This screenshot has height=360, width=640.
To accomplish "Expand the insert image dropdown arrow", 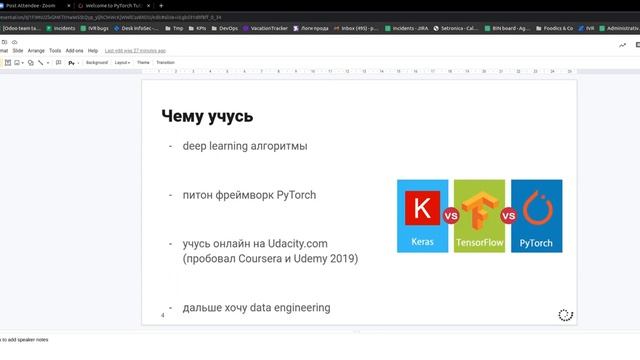I will pos(22,63).
